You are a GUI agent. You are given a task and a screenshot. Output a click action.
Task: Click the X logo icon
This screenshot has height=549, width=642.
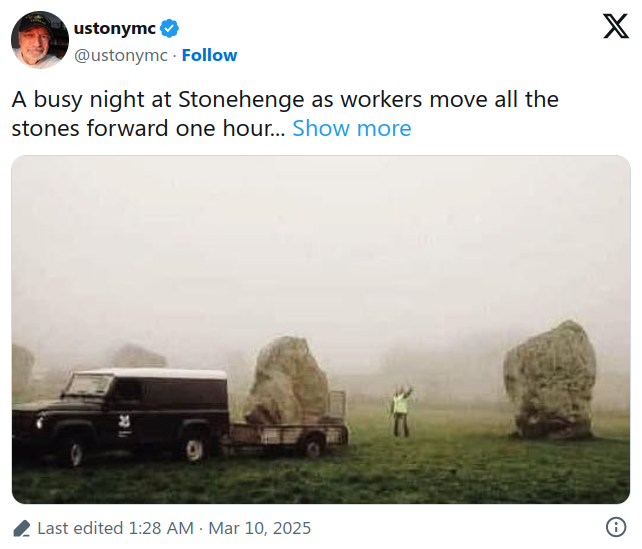615,28
